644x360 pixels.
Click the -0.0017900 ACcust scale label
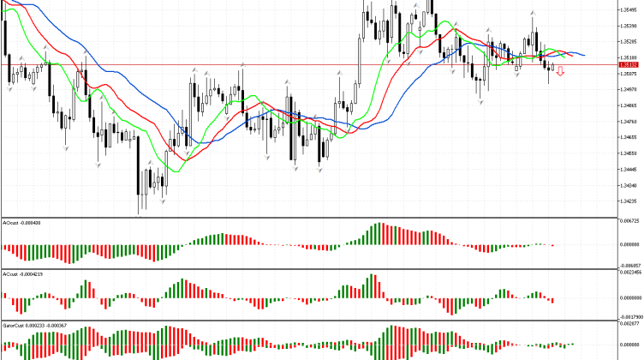pos(629,316)
